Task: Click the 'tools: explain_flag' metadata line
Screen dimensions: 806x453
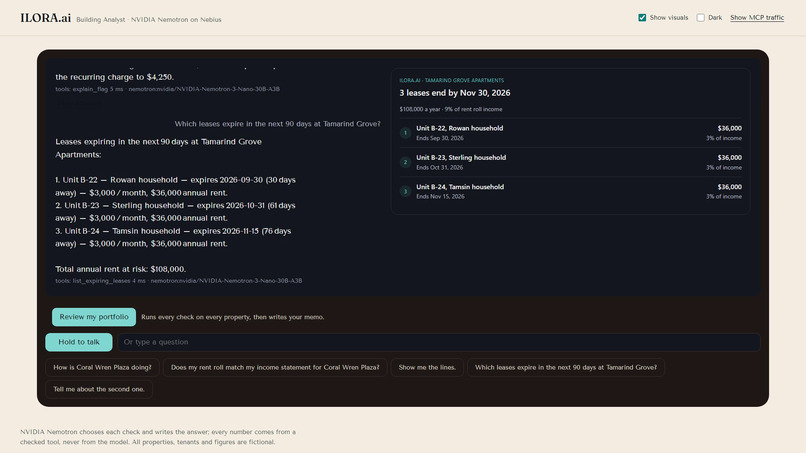Action: coord(168,89)
